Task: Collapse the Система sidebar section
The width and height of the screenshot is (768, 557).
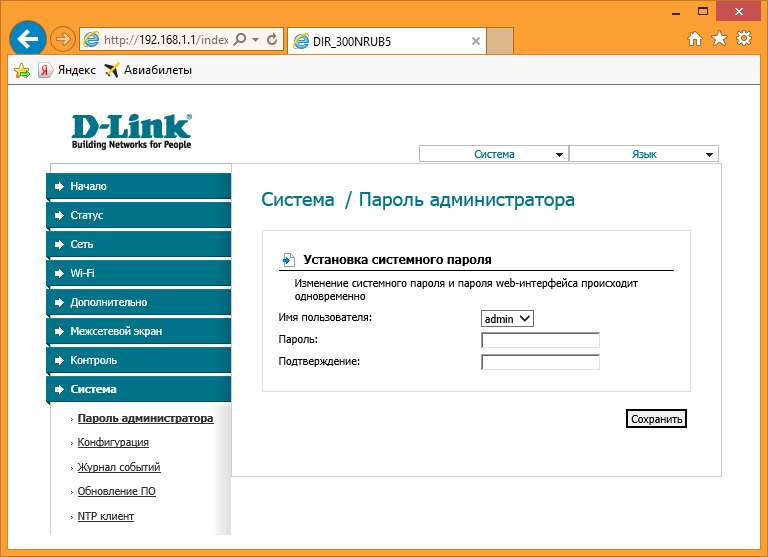Action: (x=139, y=389)
